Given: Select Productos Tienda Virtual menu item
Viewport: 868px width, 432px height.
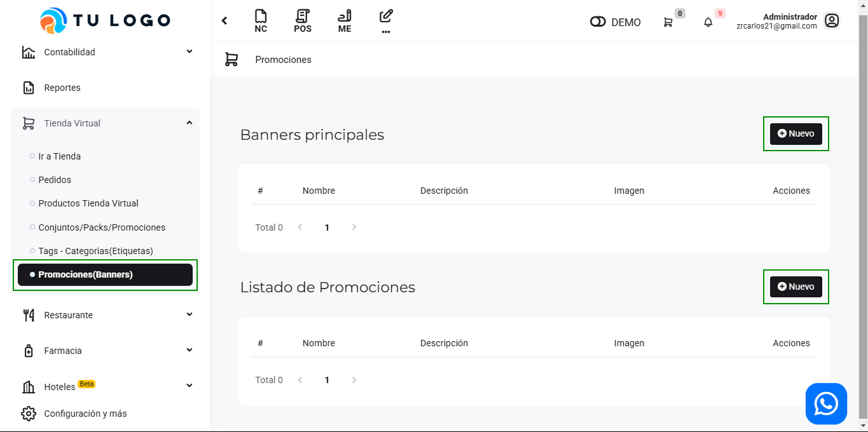Looking at the screenshot, I should coord(88,203).
